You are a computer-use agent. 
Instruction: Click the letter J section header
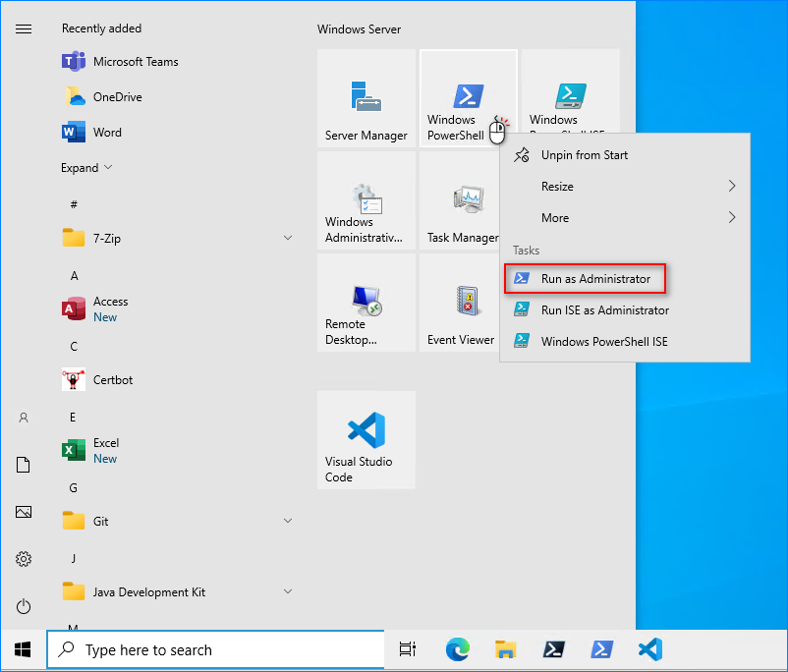point(74,558)
